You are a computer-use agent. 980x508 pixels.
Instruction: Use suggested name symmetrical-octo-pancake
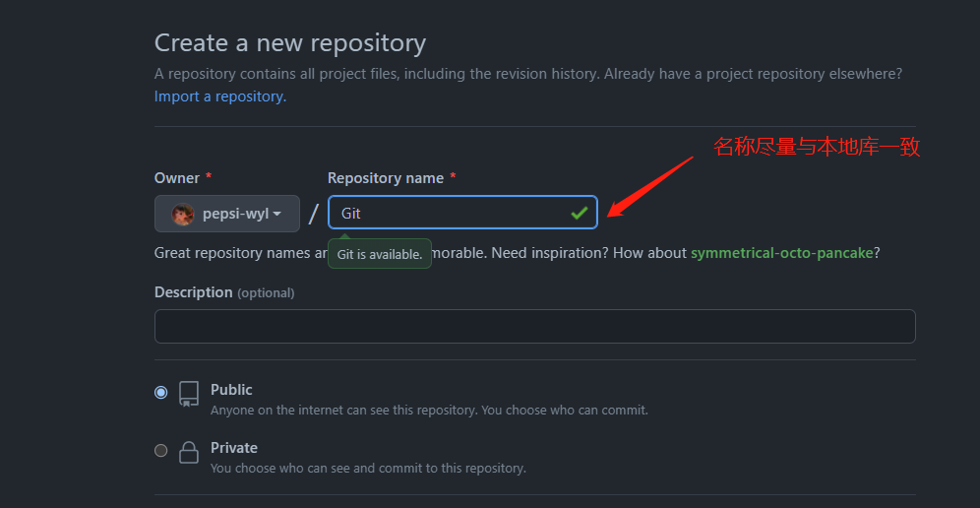781,253
